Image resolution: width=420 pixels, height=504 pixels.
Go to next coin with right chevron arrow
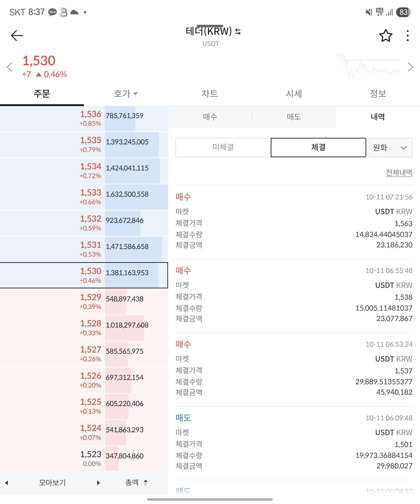pos(410,67)
